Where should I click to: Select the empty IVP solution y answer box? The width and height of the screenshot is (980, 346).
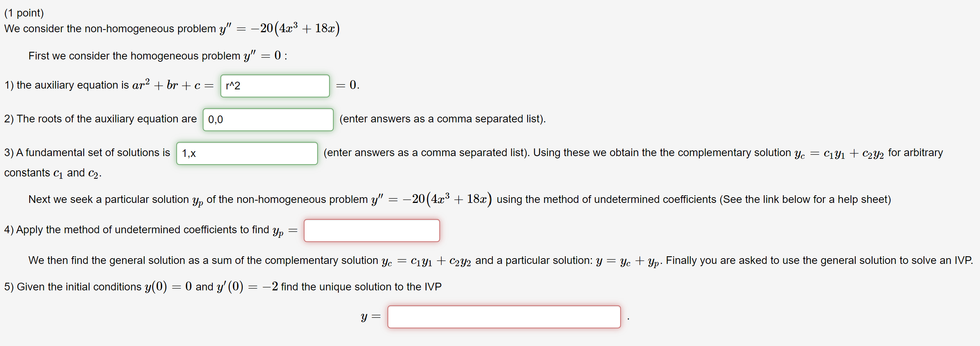click(504, 316)
